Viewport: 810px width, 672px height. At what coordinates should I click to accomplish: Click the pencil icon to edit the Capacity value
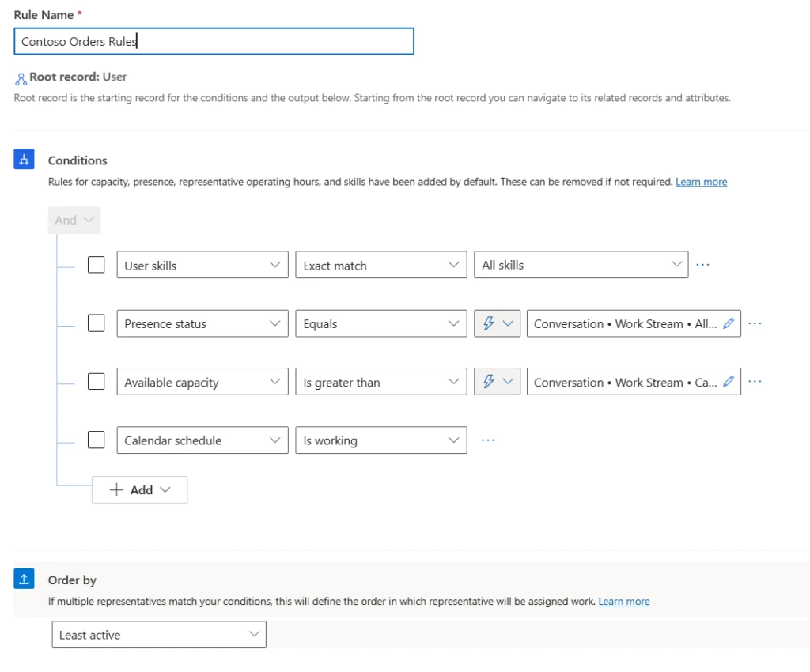click(x=729, y=381)
